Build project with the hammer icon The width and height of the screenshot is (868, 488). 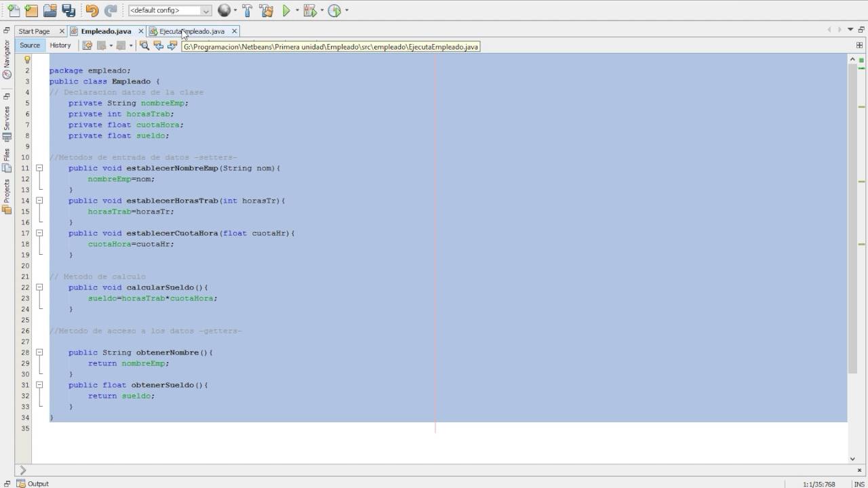pos(248,10)
